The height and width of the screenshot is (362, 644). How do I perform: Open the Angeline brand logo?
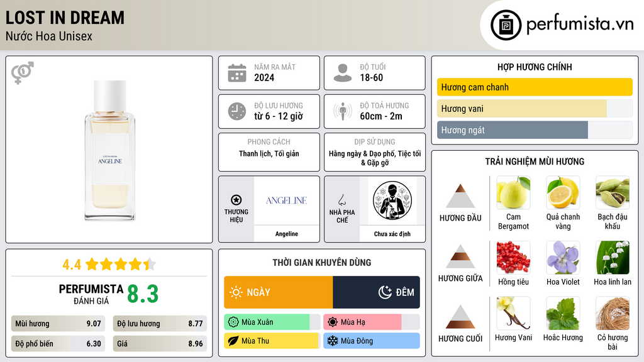coord(287,200)
